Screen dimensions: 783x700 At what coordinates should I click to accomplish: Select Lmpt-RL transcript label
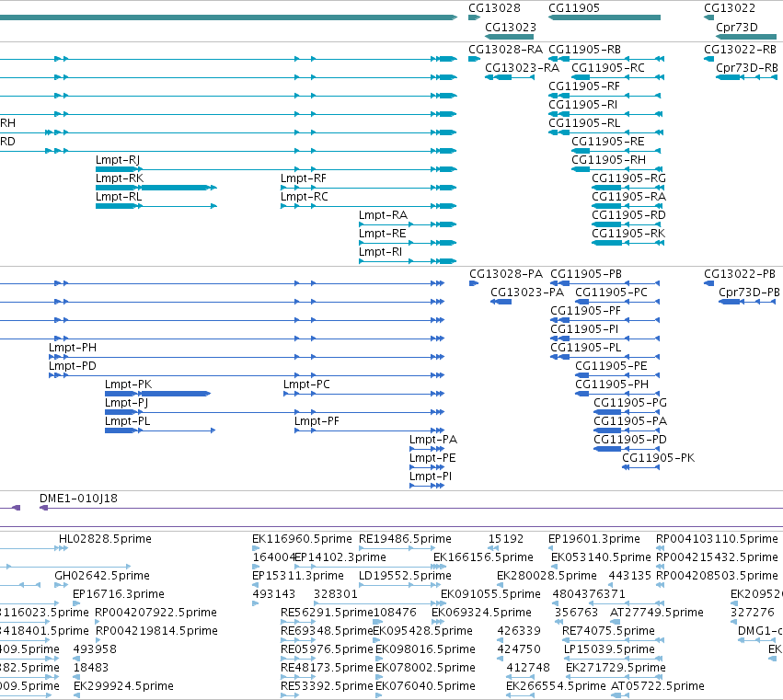(x=119, y=197)
